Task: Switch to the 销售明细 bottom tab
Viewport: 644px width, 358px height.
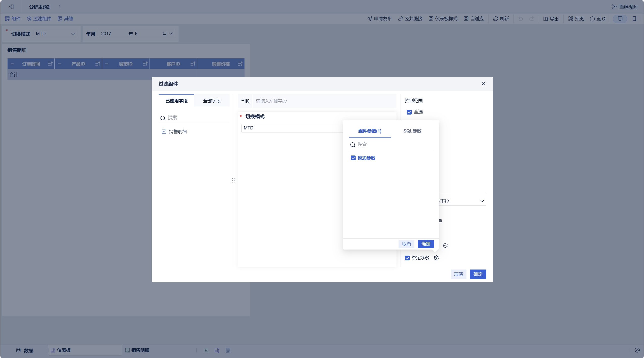Action: (x=137, y=350)
